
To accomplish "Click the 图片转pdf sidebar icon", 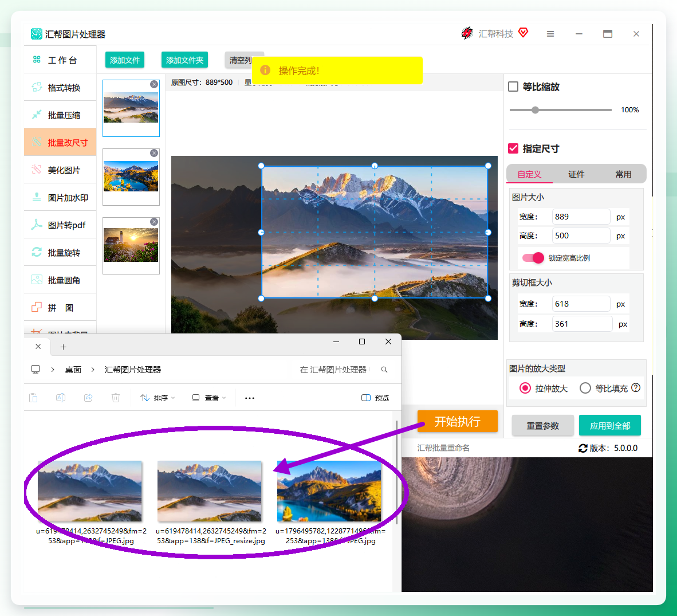I will [x=37, y=225].
